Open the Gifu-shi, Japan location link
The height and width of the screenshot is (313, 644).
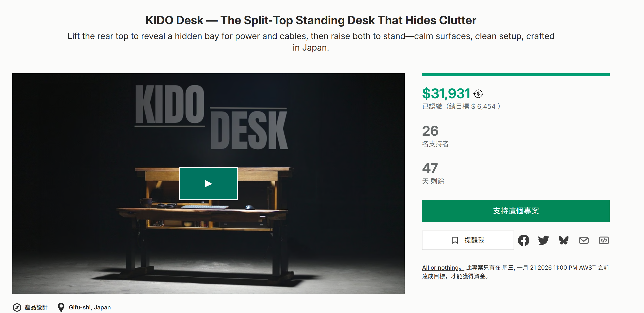pos(89,307)
